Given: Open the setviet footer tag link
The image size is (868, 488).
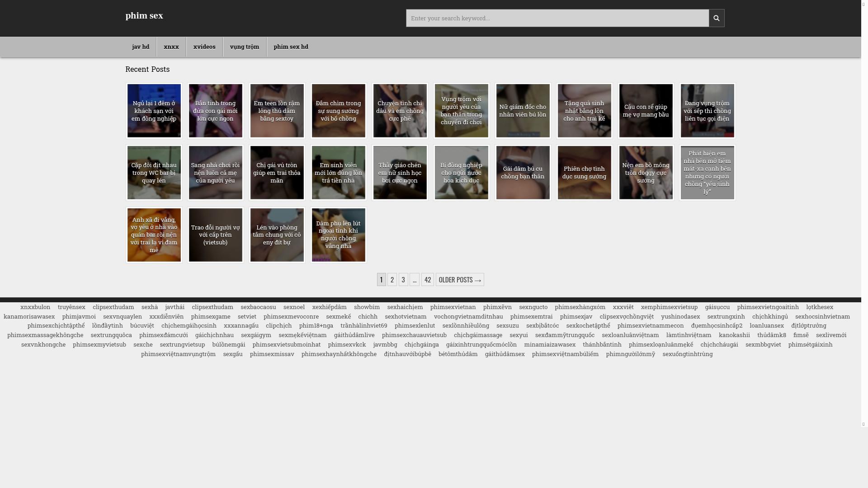Looking at the screenshot, I should coord(247,317).
